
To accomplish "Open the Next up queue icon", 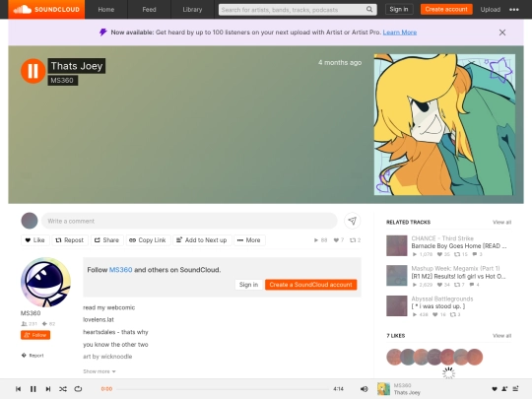I will coord(515,389).
